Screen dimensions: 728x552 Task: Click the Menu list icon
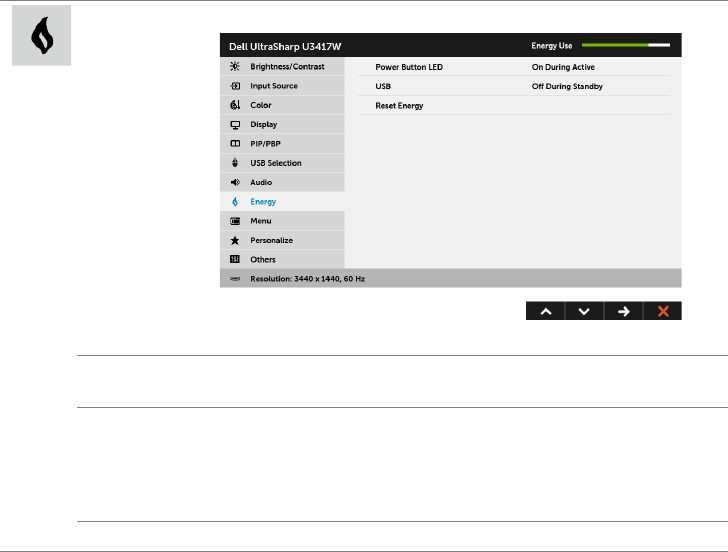point(235,221)
